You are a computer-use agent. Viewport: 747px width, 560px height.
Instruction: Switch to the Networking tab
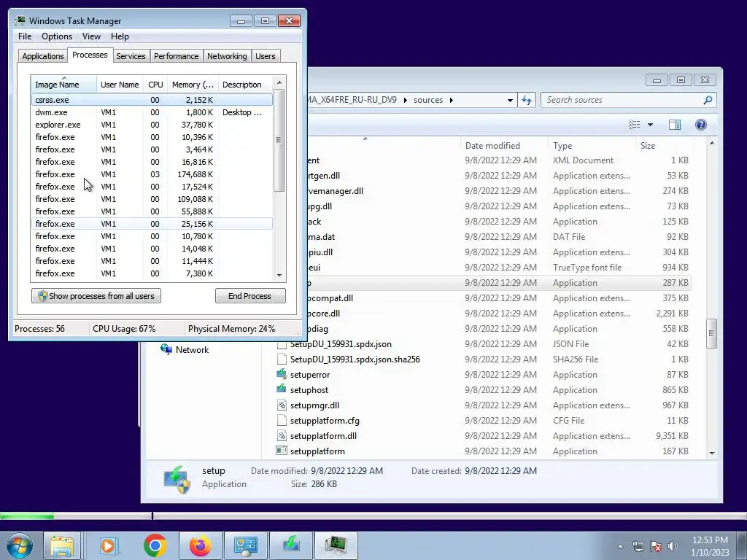coord(227,56)
